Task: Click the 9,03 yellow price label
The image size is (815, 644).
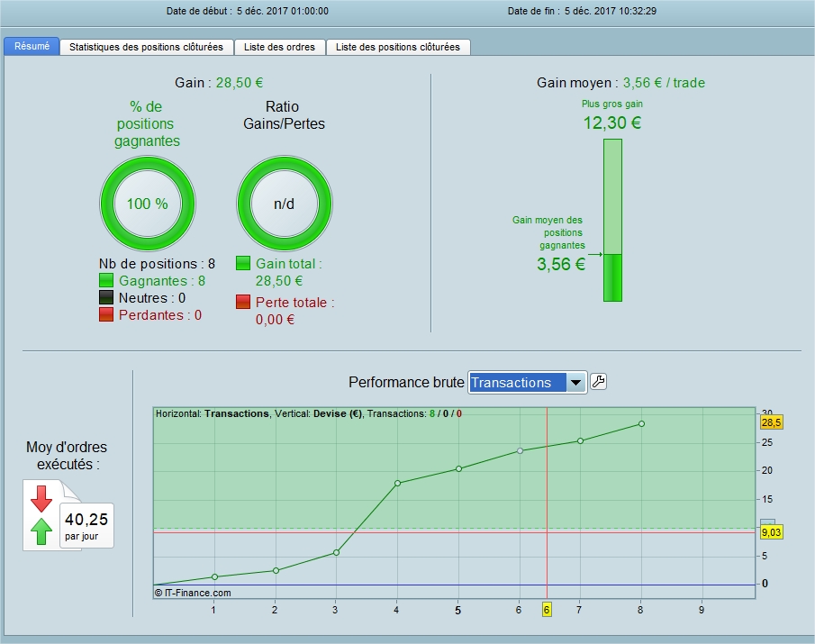Action: pos(772,532)
